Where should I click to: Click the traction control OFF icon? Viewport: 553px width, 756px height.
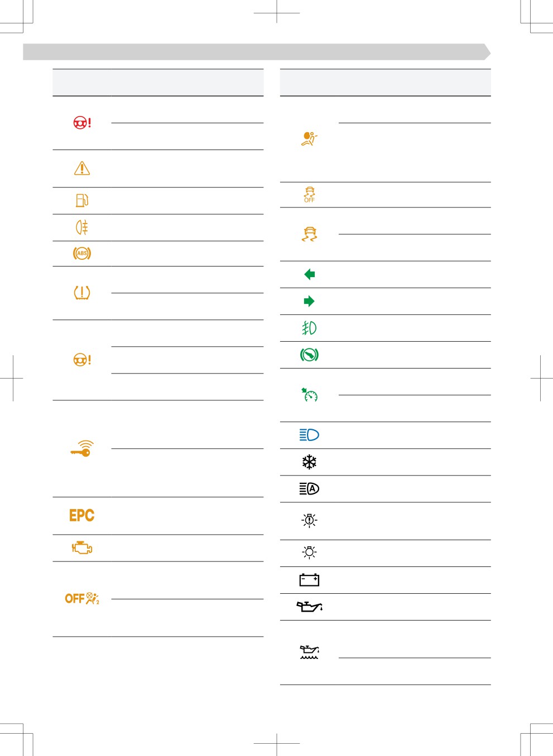tap(309, 195)
